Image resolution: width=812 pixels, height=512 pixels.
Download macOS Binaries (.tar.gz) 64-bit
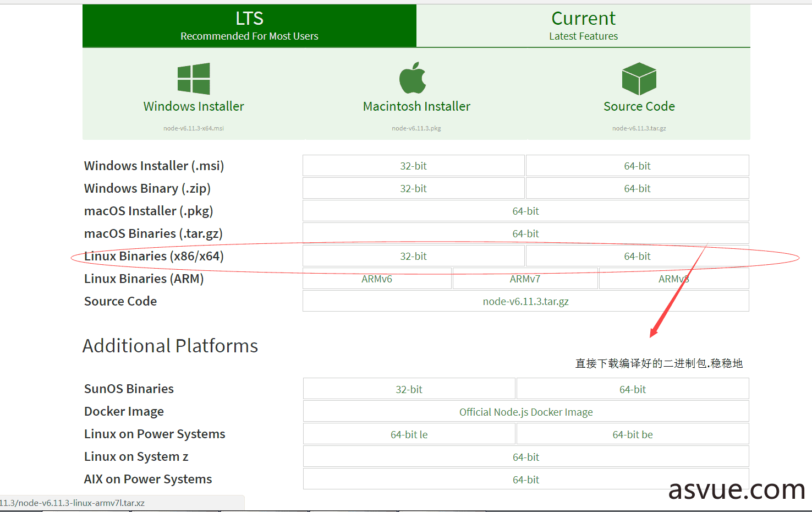point(525,233)
